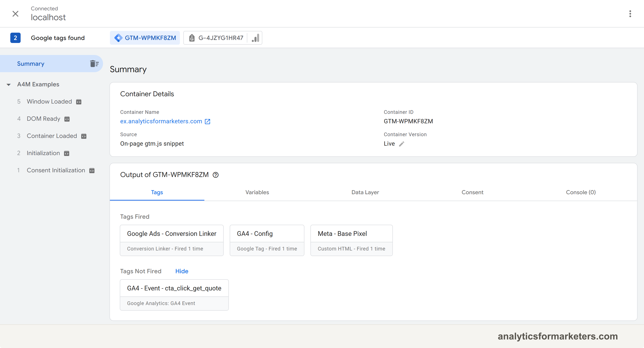Click the code icon beside Window Loaded
Viewport: 644px width, 348px height.
pyautogui.click(x=79, y=102)
